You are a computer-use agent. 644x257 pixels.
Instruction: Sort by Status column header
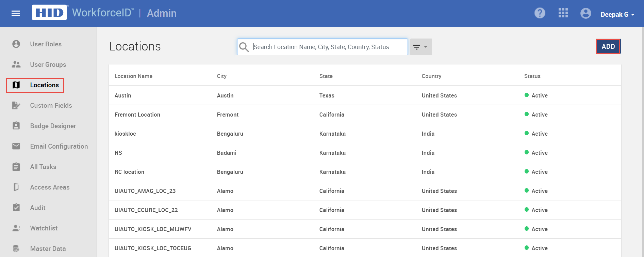coord(532,76)
